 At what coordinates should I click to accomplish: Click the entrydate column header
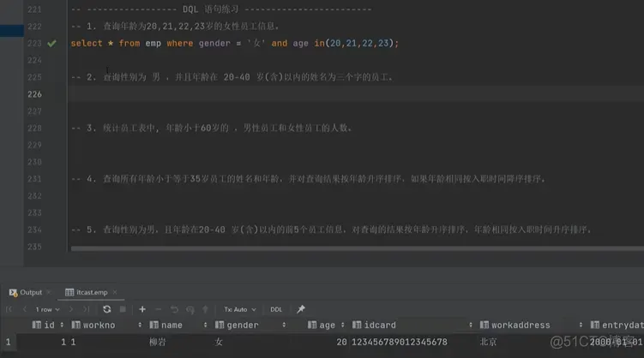(x=617, y=325)
